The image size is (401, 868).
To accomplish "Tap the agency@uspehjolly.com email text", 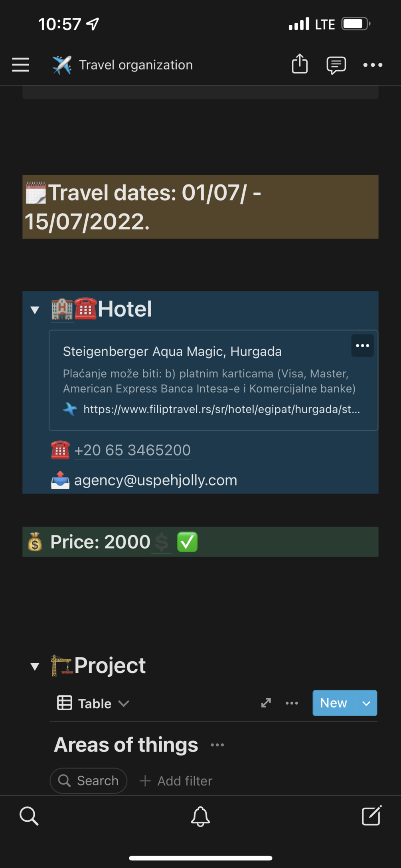I will coord(156,480).
